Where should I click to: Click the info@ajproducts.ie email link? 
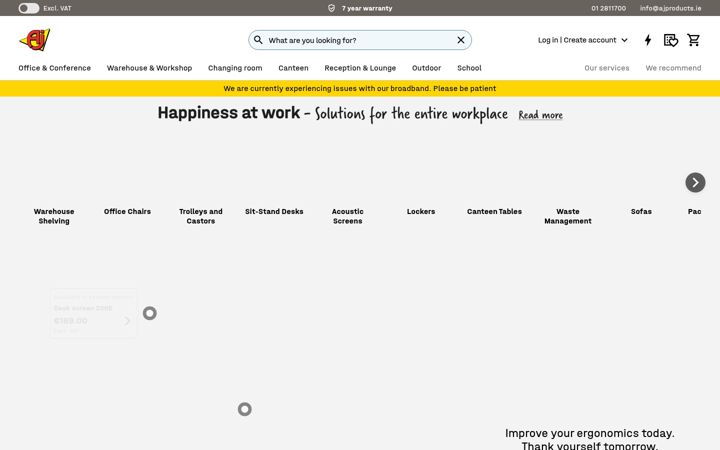670,8
